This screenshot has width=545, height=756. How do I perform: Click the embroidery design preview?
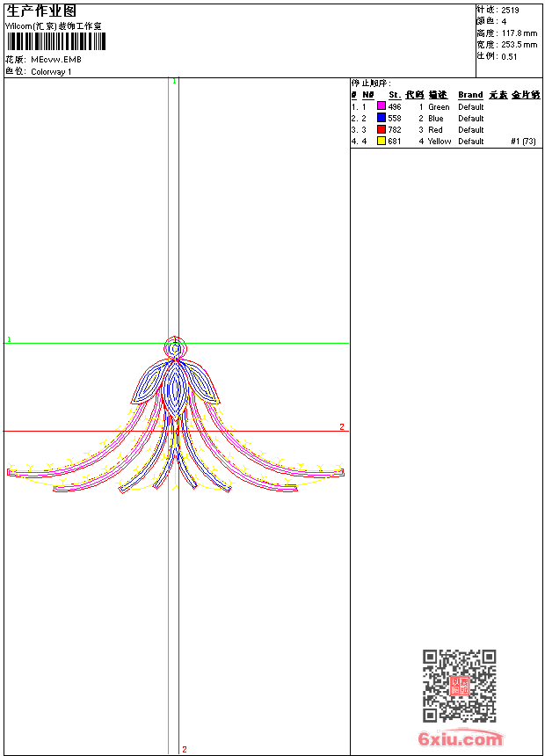pos(176,415)
